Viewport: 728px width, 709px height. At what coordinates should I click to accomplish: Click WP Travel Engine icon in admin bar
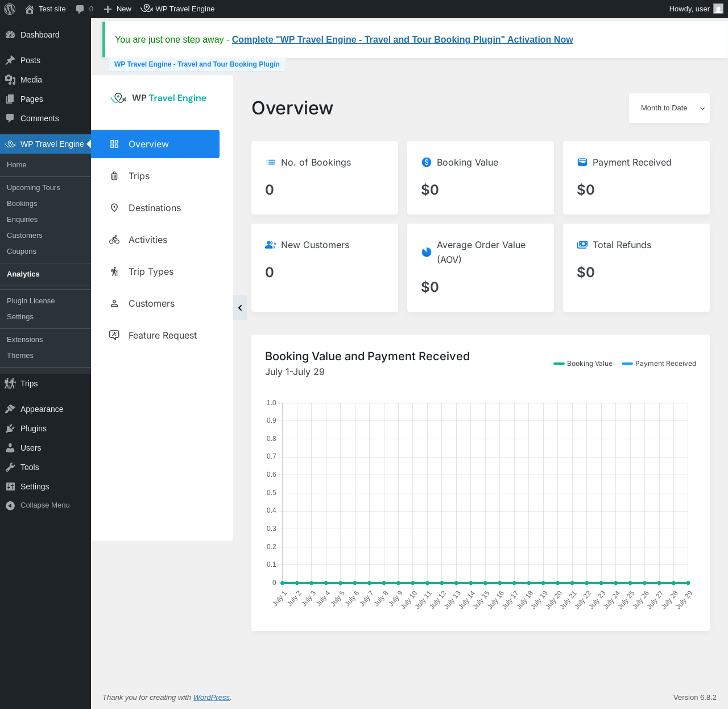coord(147,9)
